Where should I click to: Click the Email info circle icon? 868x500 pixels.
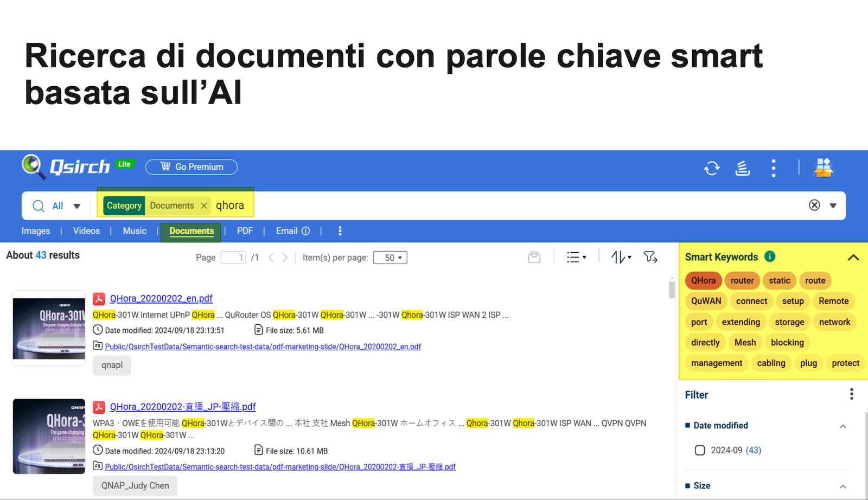(306, 231)
